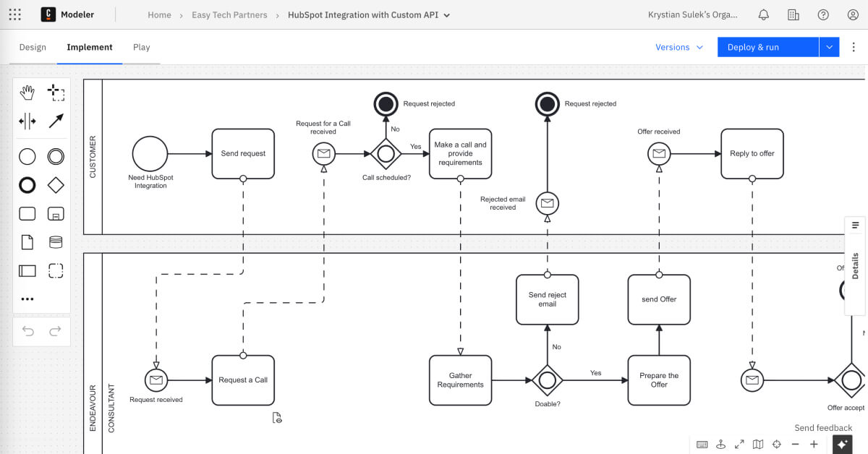This screenshot has width=868, height=454.
Task: Zoom in with plus icon
Action: tap(814, 444)
